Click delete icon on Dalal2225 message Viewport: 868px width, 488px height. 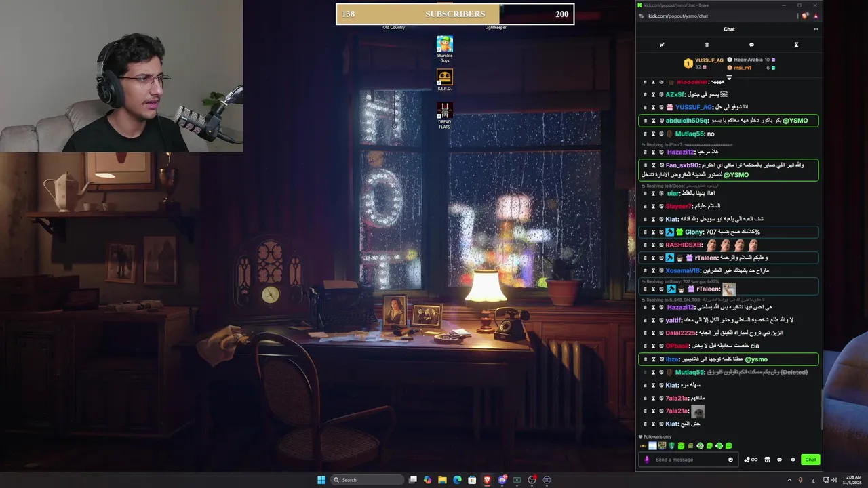pos(645,333)
